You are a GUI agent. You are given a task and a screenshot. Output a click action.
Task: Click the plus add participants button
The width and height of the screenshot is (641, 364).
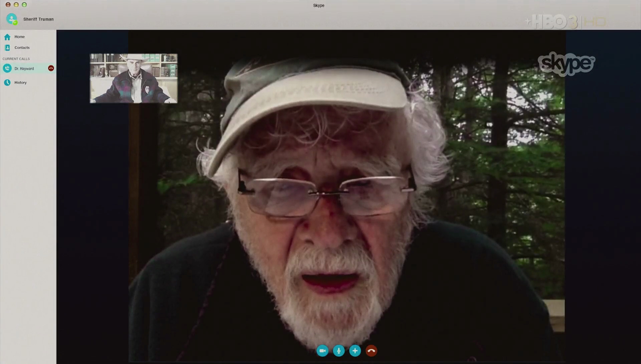coord(355,351)
